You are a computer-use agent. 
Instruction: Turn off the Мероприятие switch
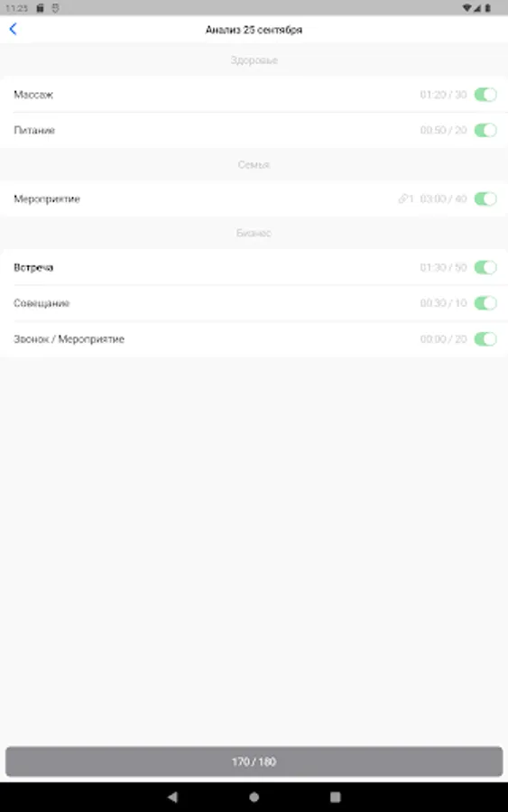(485, 198)
